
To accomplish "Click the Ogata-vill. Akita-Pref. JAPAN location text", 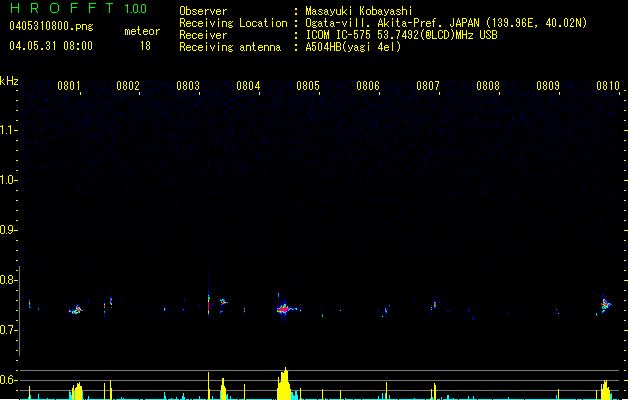I will [x=446, y=23].
